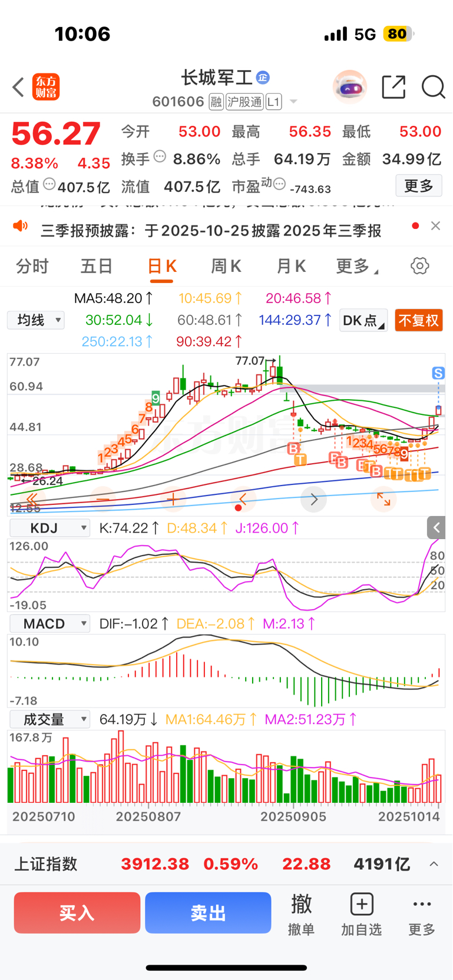
Task: Tap the left arrow chart pan control
Action: 243,499
